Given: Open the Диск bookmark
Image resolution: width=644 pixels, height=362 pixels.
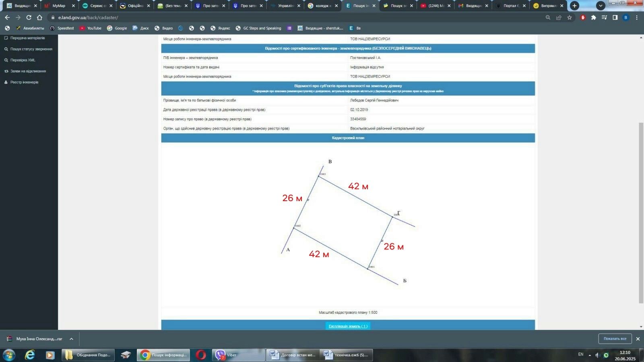Looking at the screenshot, I should click(141, 28).
